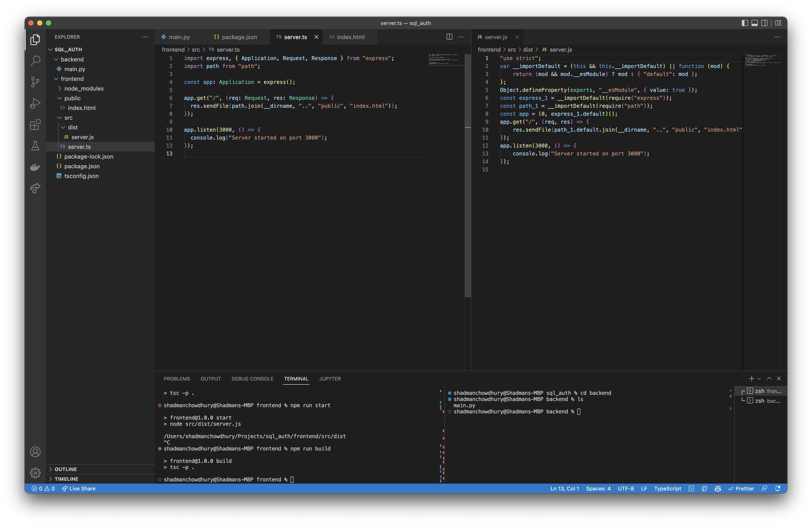Maximize the terminal panel with caret icon
This screenshot has height=526, width=812.
click(769, 378)
